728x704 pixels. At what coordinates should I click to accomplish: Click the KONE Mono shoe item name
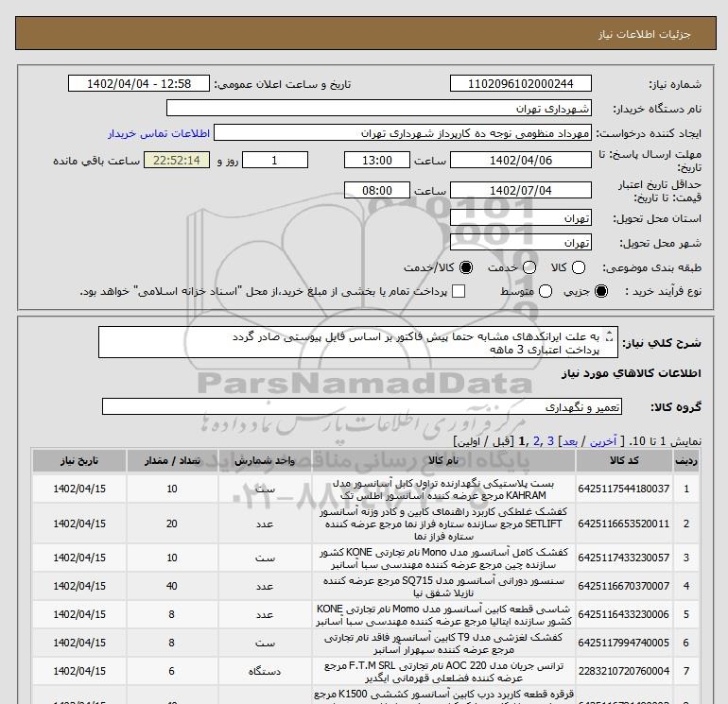[x=443, y=558]
